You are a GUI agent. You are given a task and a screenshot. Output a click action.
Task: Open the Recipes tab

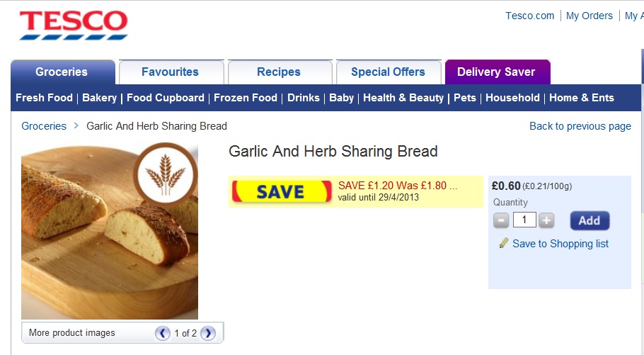click(x=279, y=72)
